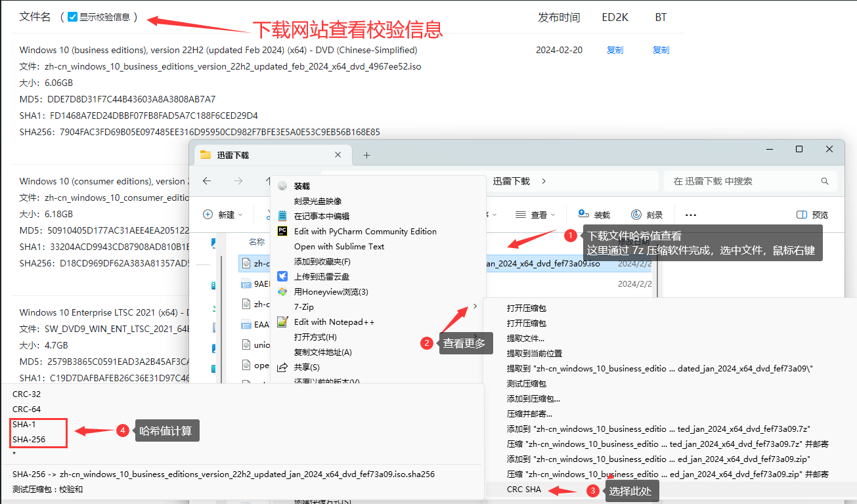Viewport: 857px width, 504px height.
Task: Expand the 新建 dropdown chevron
Action: (x=240, y=215)
